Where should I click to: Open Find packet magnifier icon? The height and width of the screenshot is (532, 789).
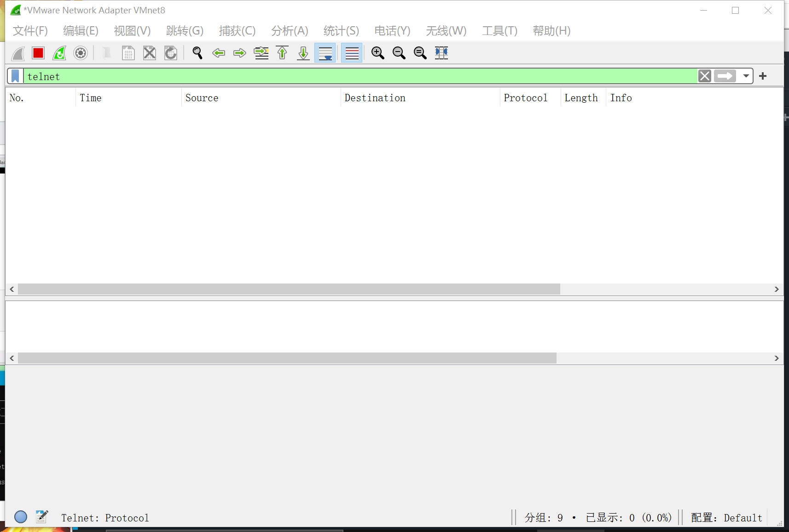(x=197, y=53)
